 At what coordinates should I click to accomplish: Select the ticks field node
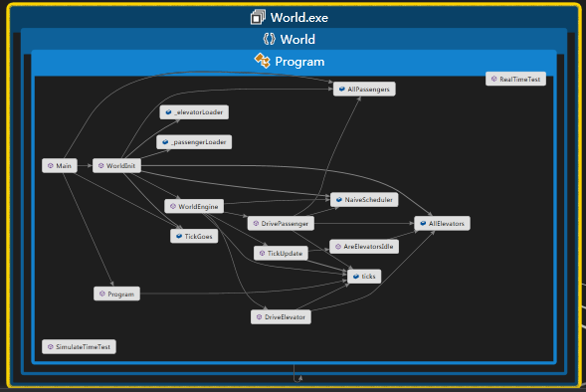point(364,277)
